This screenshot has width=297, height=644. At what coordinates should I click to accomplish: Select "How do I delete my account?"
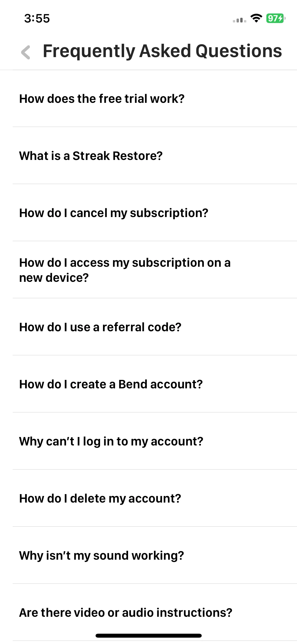(100, 499)
